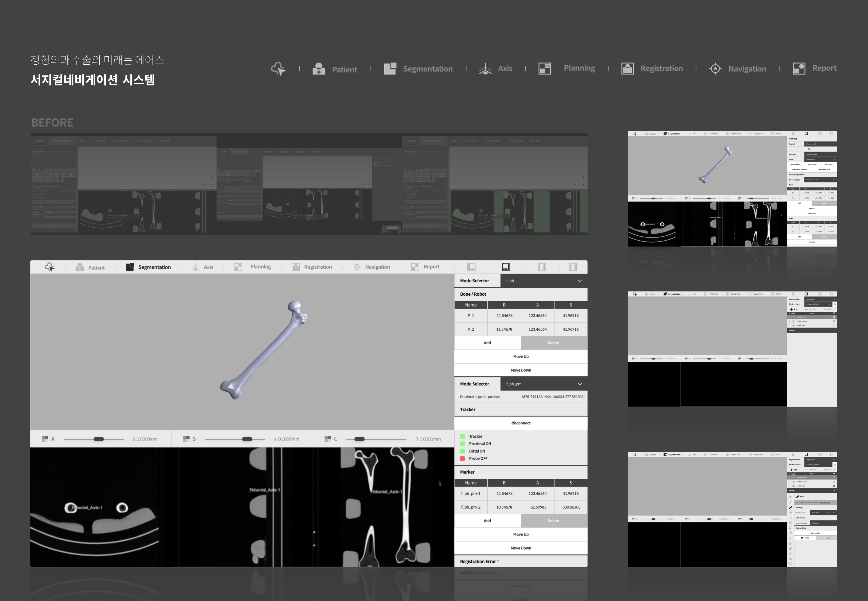Click the Registration icon in main toolbar
Viewport: 868px width, 601px height.
click(x=296, y=267)
